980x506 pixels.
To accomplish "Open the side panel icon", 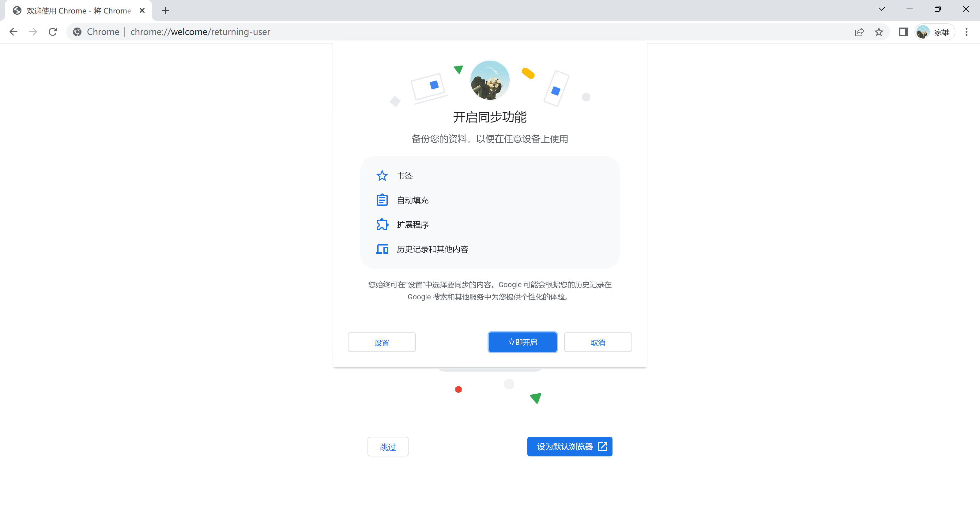I will tap(903, 32).
